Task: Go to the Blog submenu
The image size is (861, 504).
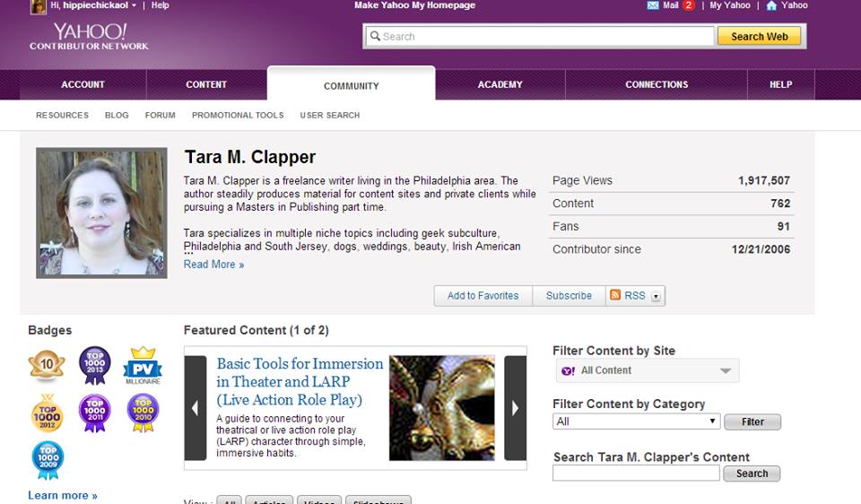Action: [x=117, y=116]
